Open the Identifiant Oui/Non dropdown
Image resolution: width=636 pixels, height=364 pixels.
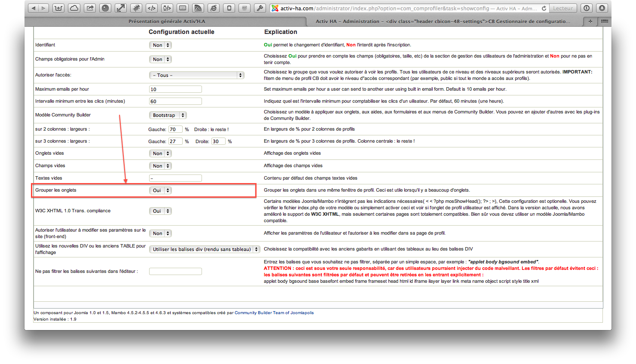click(160, 45)
